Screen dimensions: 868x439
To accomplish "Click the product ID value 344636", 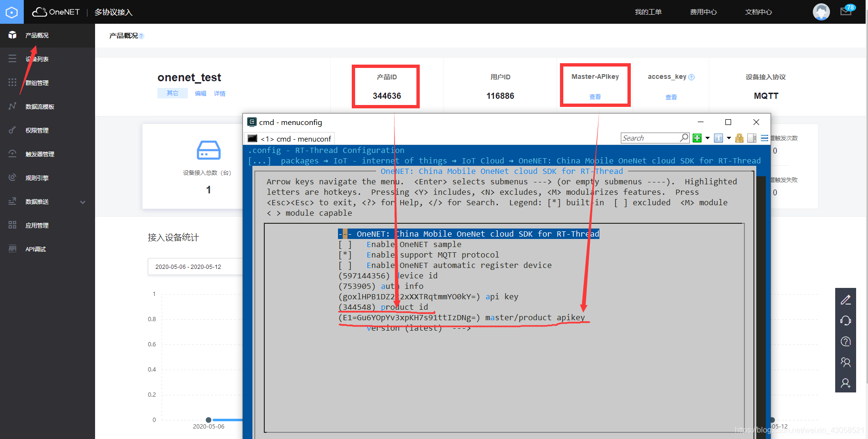I will coord(386,96).
